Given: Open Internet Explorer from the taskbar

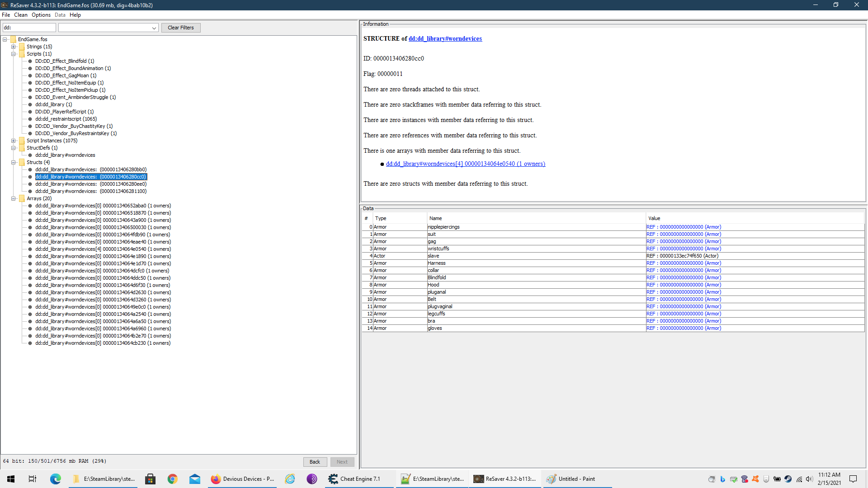Looking at the screenshot, I should (290, 479).
